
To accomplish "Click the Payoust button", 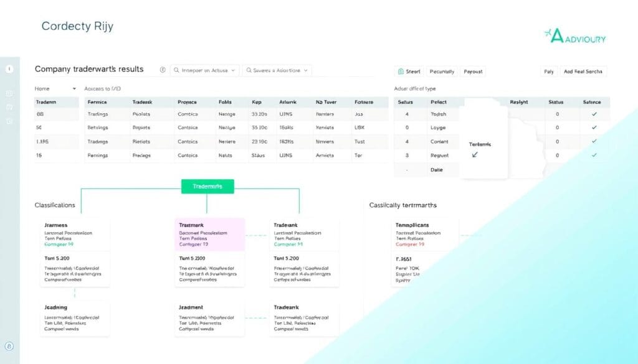I will (x=473, y=72).
